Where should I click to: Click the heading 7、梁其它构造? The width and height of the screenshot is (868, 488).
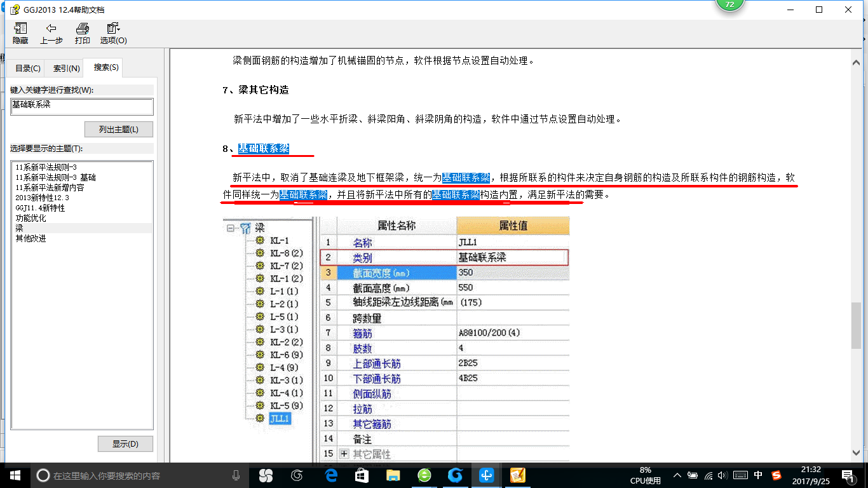coord(256,90)
